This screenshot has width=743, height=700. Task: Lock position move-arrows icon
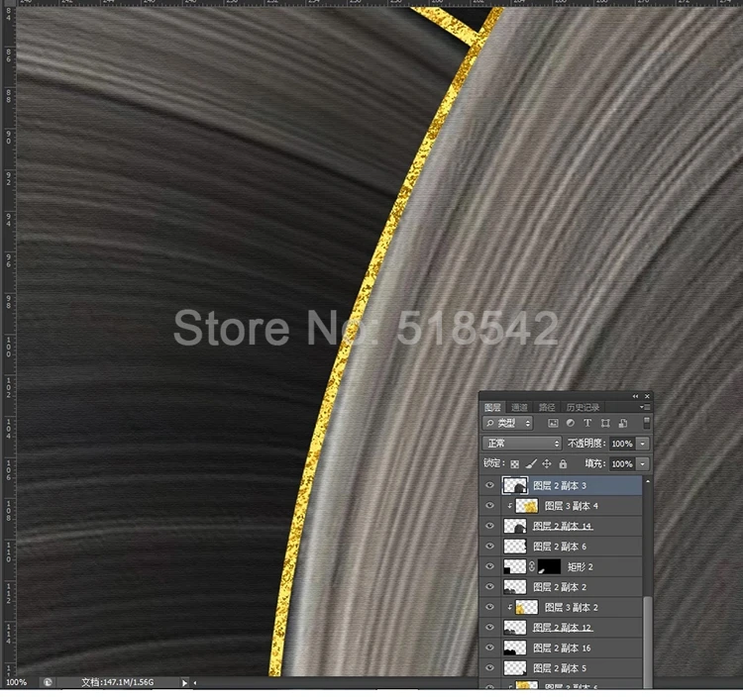(546, 463)
